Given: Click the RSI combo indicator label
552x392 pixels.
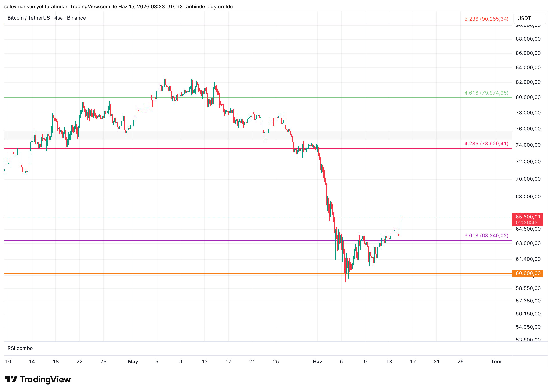Looking at the screenshot, I should (x=20, y=348).
